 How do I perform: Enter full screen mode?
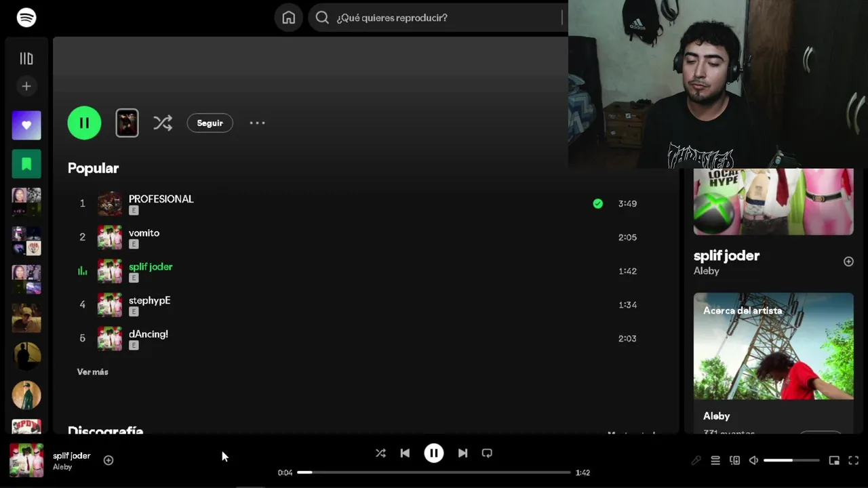tap(854, 460)
